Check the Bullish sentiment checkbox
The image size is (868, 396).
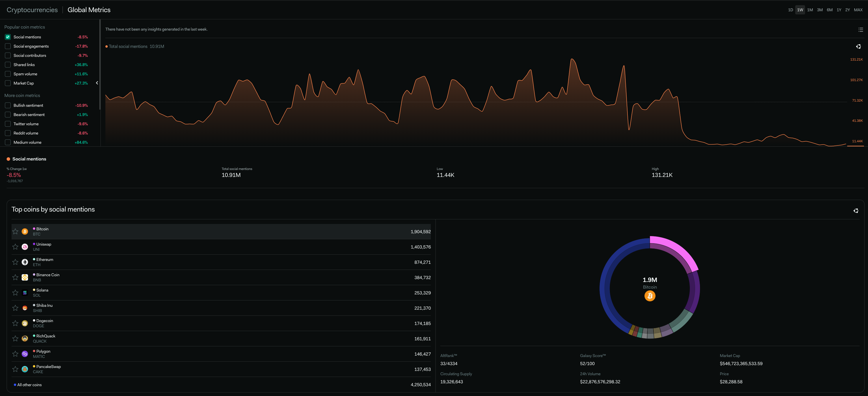tap(8, 105)
